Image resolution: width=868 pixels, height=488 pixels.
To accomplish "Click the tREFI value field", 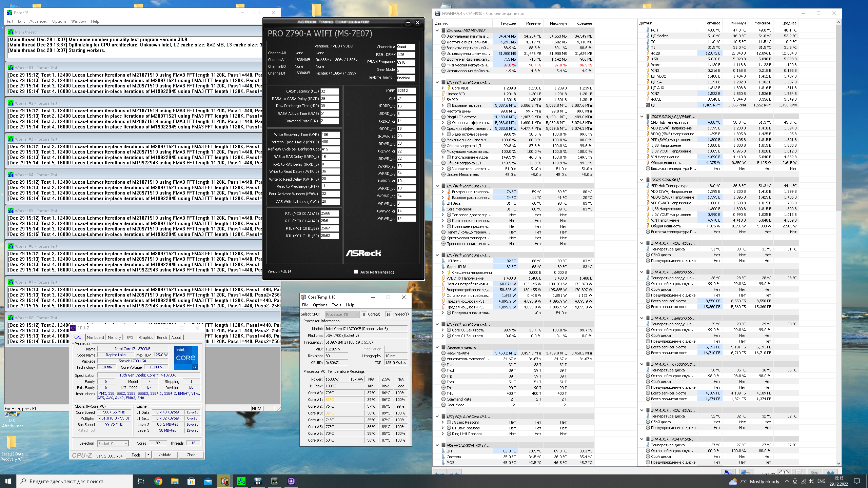I will [406, 91].
